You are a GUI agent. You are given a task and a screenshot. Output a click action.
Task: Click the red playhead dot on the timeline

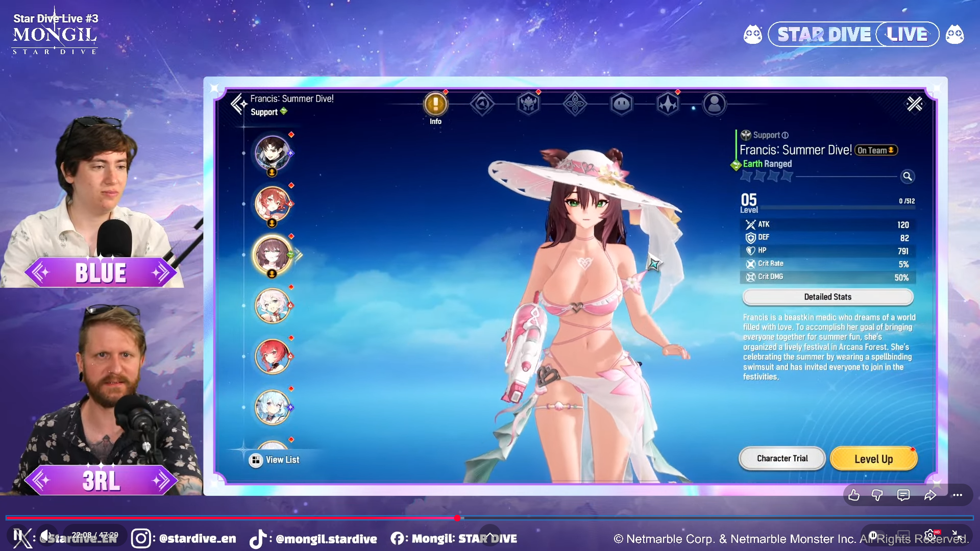[x=457, y=518]
